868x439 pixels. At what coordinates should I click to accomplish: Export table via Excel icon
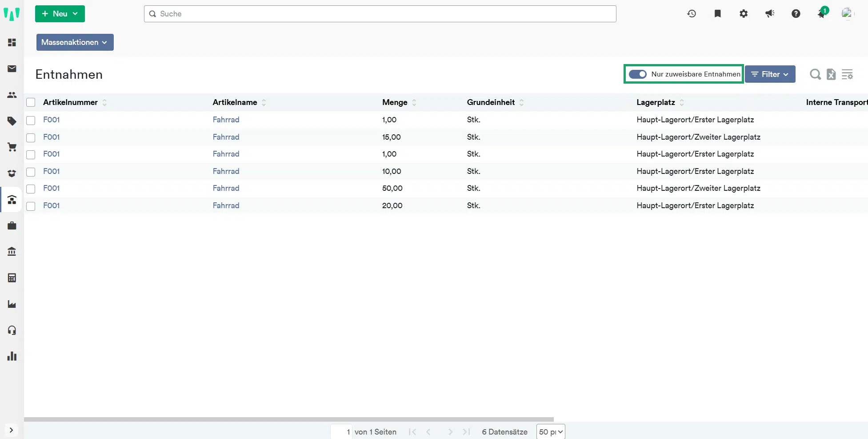831,74
